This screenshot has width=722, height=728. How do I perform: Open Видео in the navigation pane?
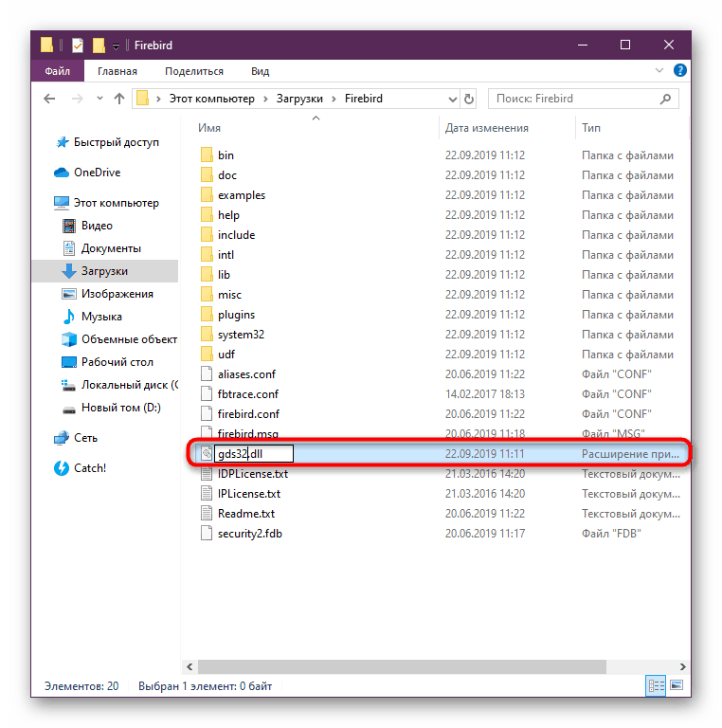88,226
